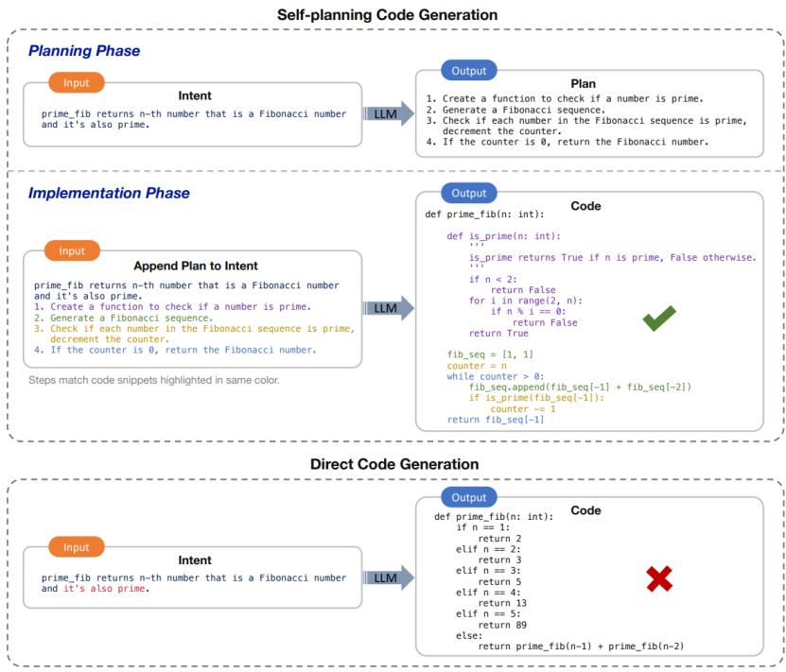This screenshot has width=786, height=672.
Task: Click the 'is_prime returns True if n is prime' docstring
Action: [x=613, y=257]
